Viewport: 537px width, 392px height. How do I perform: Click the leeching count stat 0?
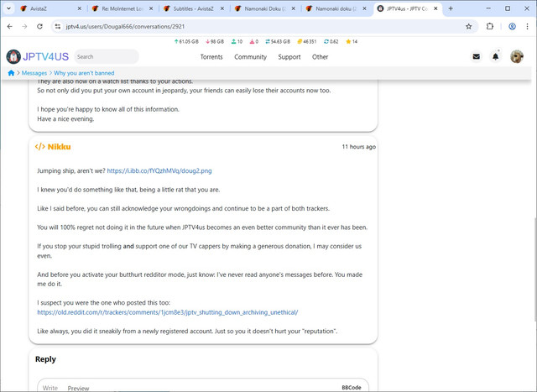pos(253,41)
